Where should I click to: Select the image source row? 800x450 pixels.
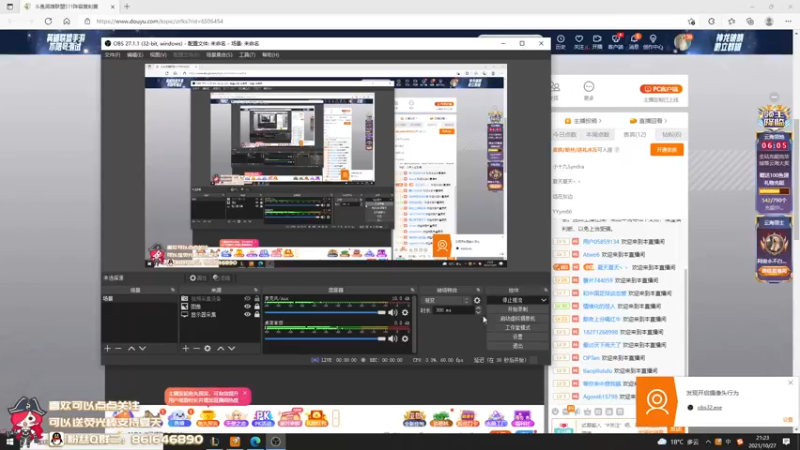pos(220,307)
